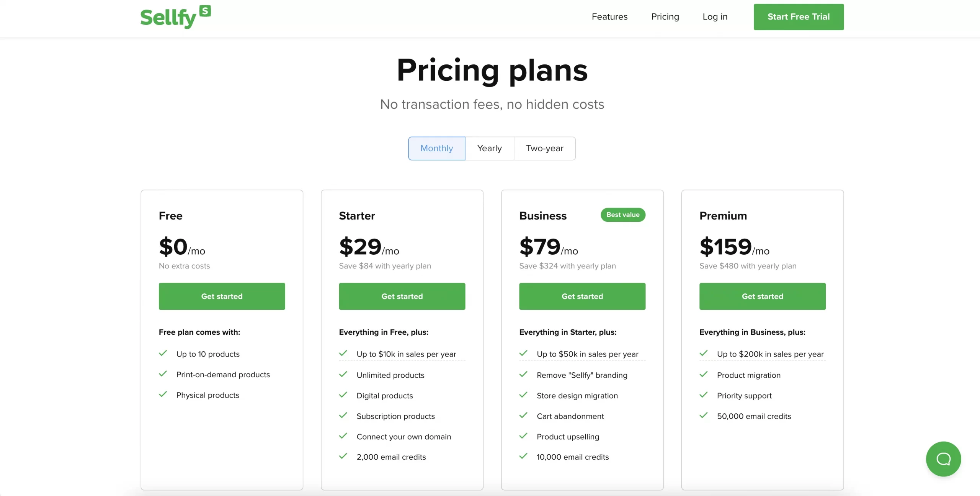Screen dimensions: 980x496
Task: Switch billing to Monthly
Action: [x=436, y=148]
